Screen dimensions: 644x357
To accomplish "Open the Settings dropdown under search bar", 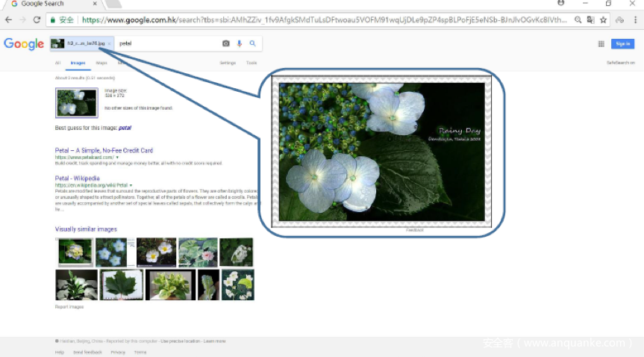I will point(228,63).
